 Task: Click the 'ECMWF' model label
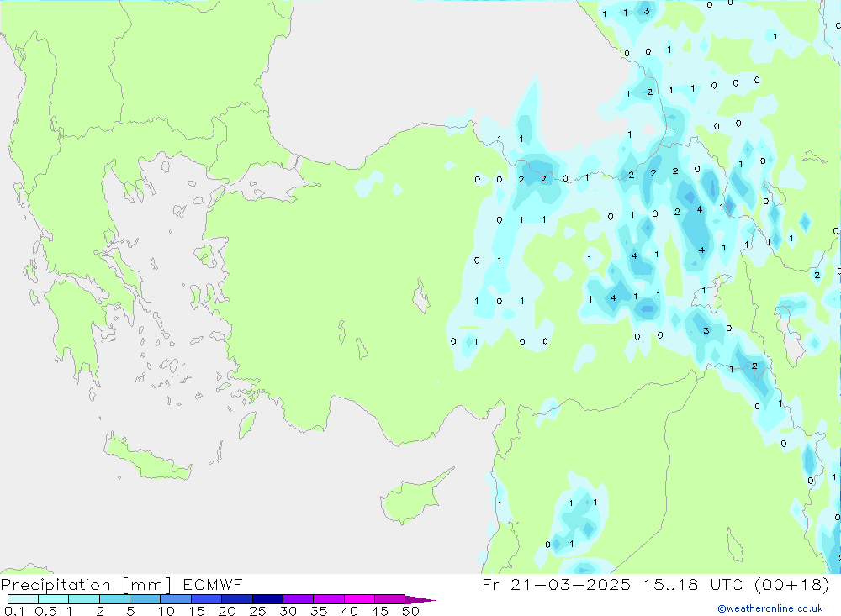pyautogui.click(x=213, y=584)
